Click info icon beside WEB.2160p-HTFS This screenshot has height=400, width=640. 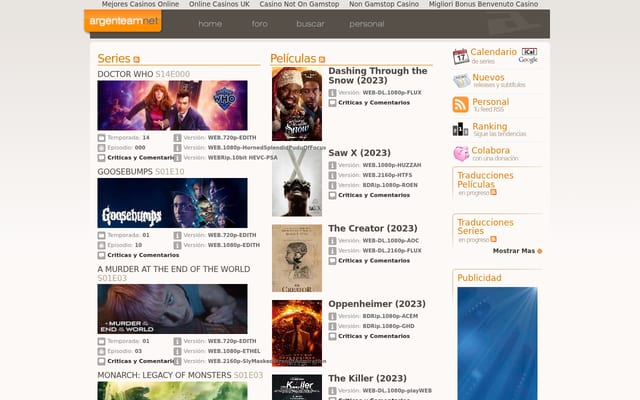pyautogui.click(x=332, y=175)
